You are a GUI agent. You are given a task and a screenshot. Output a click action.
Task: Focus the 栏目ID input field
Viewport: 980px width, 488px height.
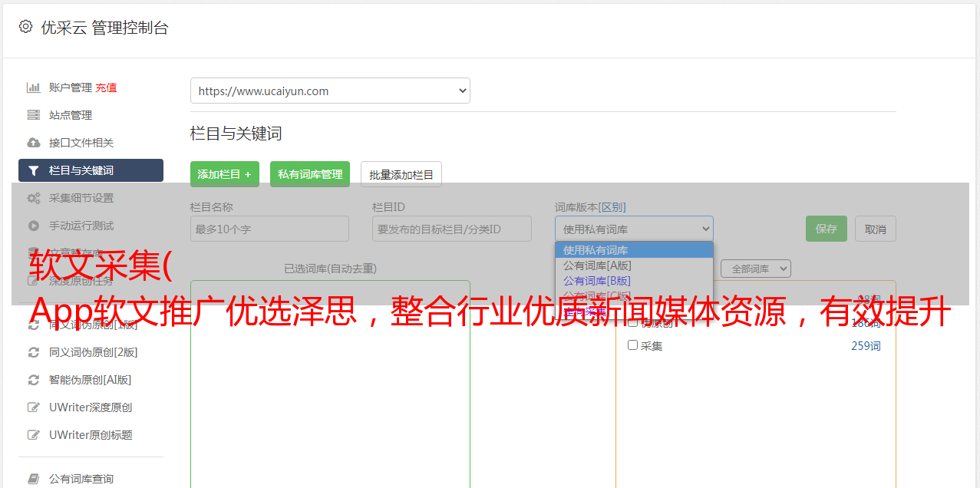pyautogui.click(x=452, y=229)
